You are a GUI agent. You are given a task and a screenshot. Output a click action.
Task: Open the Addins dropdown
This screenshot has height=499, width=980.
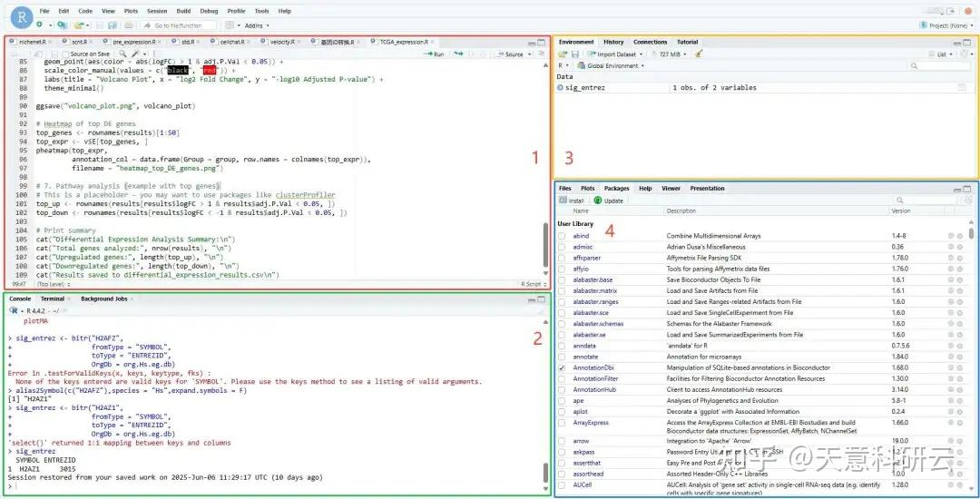pyautogui.click(x=257, y=25)
